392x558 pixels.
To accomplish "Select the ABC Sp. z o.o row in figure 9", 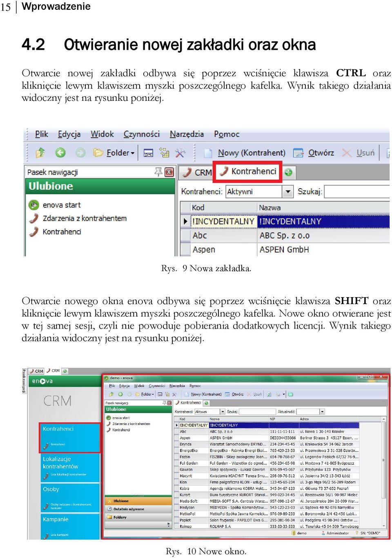I will [x=285, y=236].
